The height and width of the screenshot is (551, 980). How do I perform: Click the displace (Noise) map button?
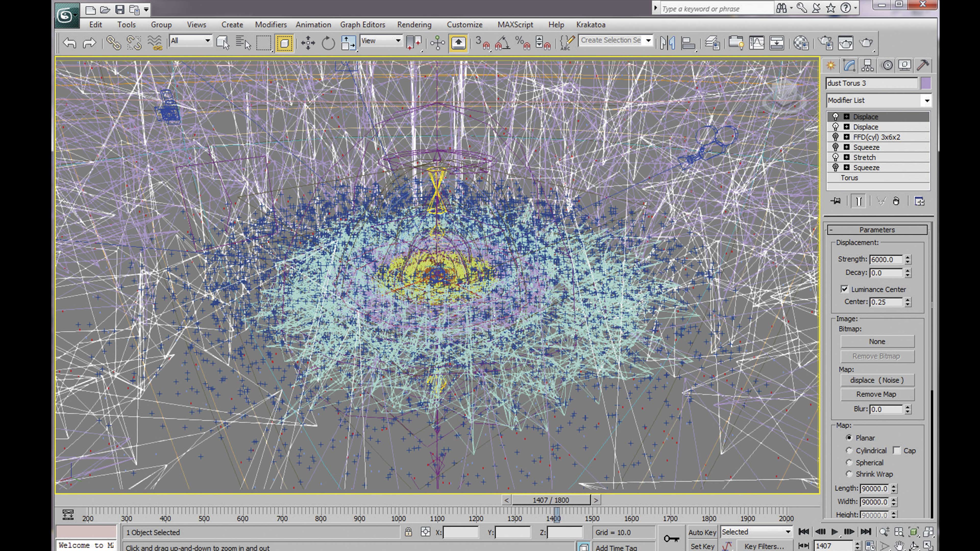coord(877,380)
